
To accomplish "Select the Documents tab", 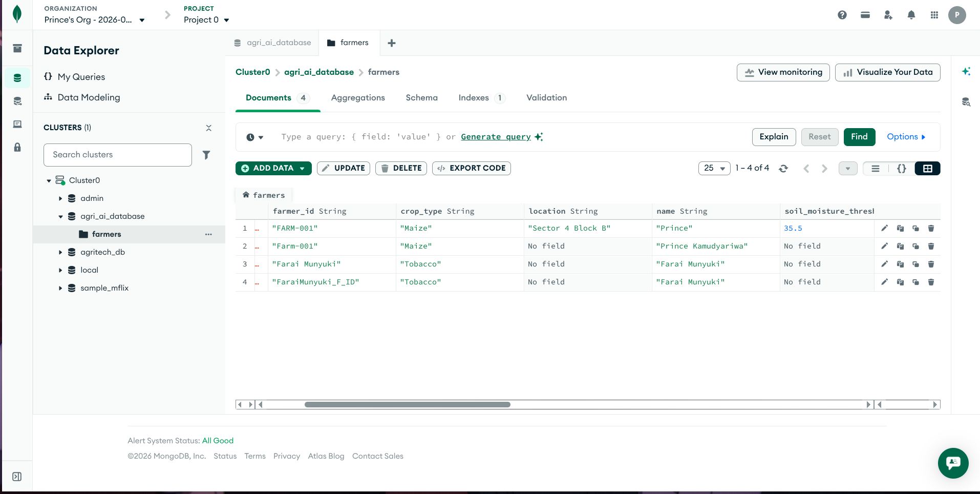I will [278, 98].
